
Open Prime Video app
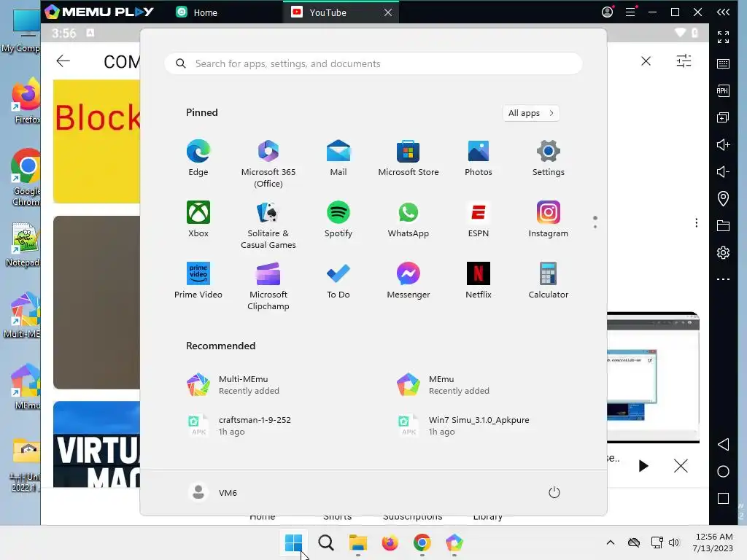coord(198,281)
